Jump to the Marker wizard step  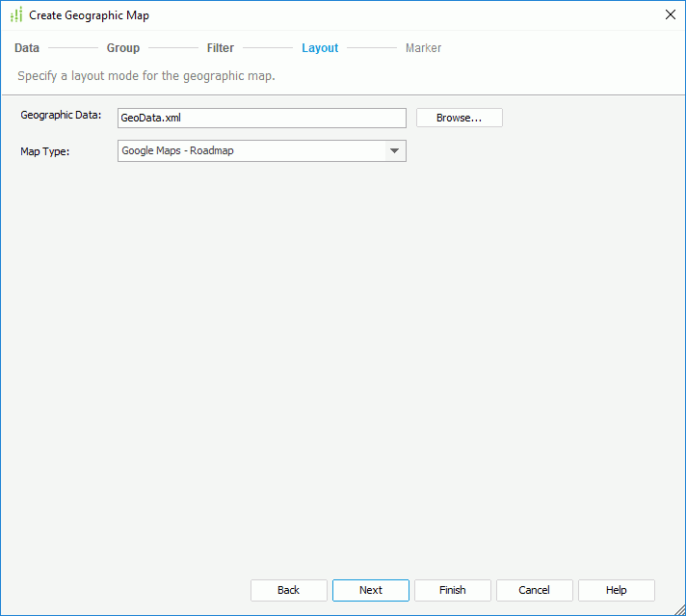click(423, 48)
